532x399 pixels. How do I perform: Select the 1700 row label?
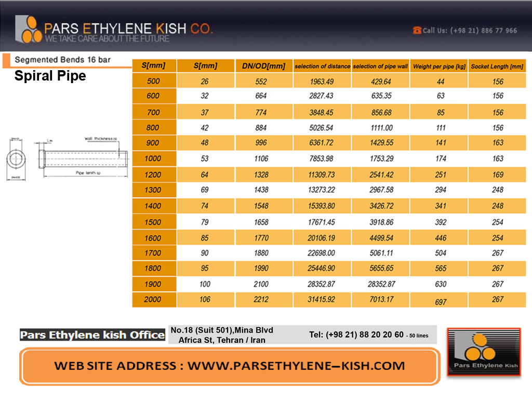[x=153, y=253]
